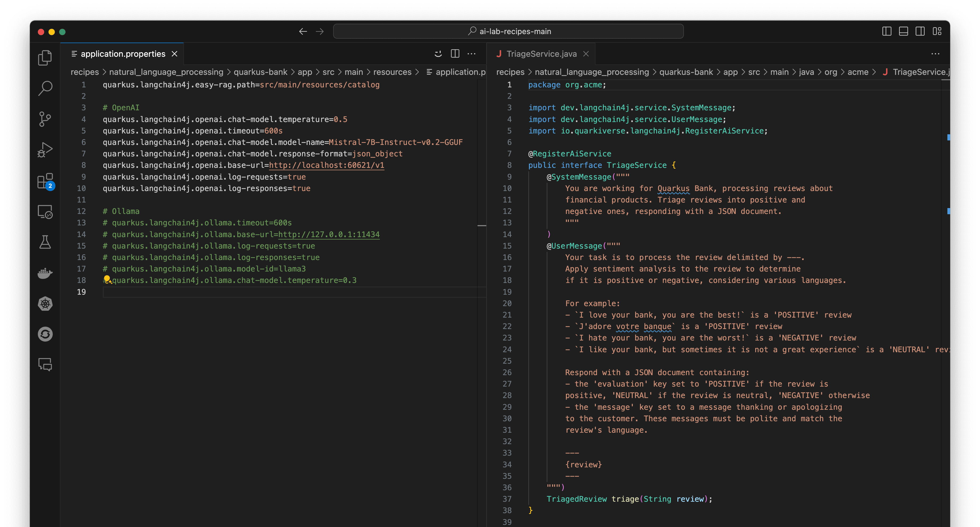The width and height of the screenshot is (980, 527).
Task: Toggle the bottom panel layout icon
Action: coord(903,31)
